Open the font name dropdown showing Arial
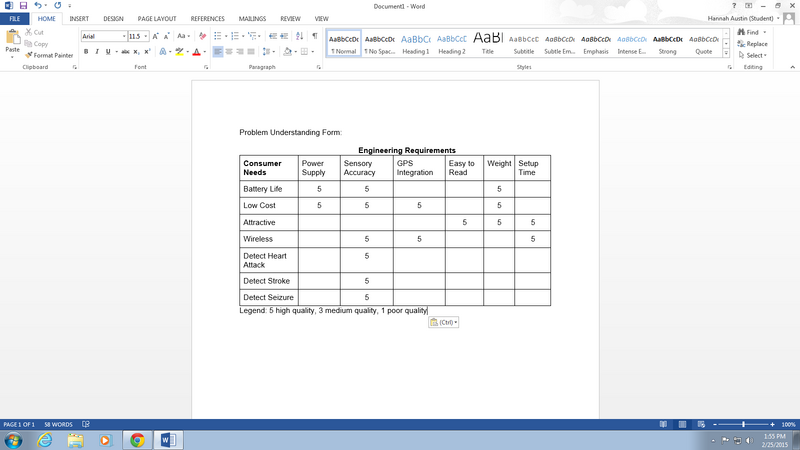 (x=103, y=36)
